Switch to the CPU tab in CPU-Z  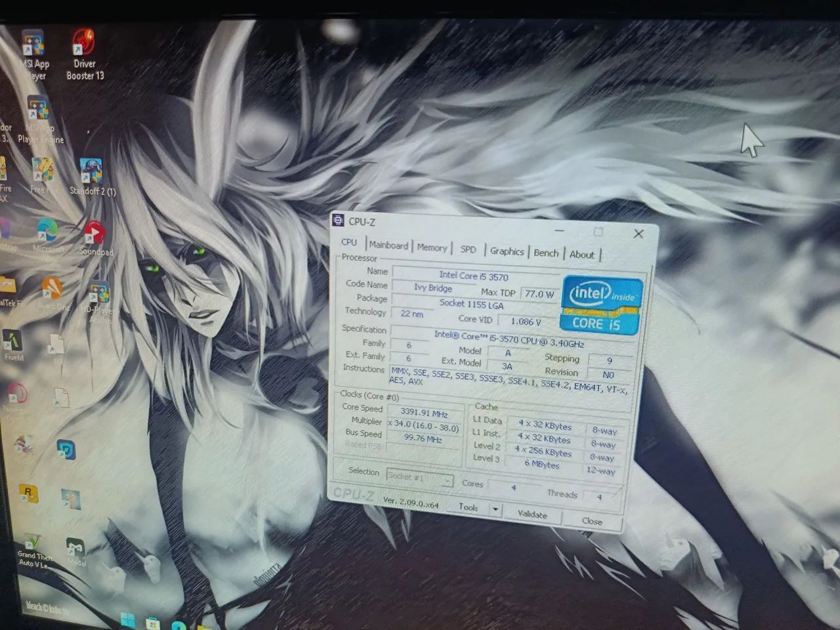pyautogui.click(x=349, y=242)
